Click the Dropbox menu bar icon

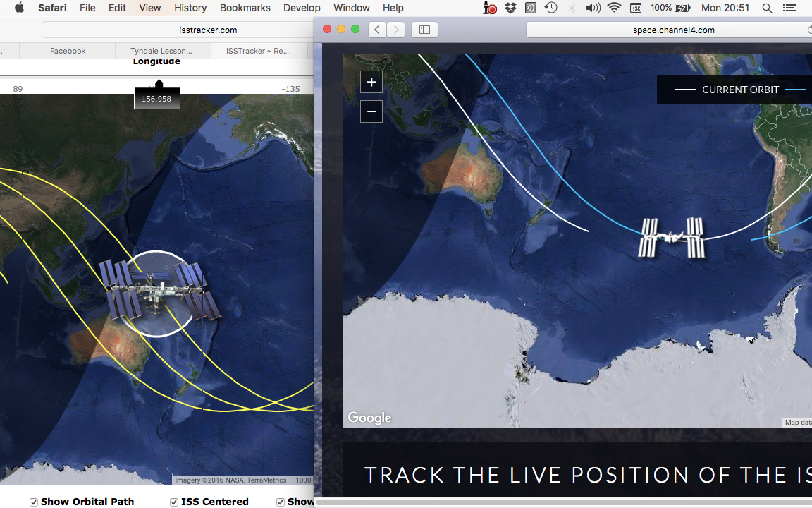tap(510, 8)
